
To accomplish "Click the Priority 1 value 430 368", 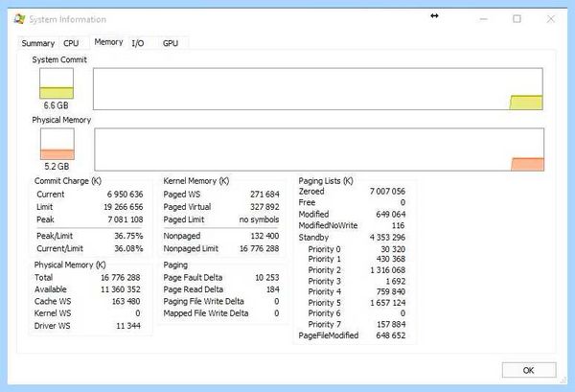I will 391,259.
